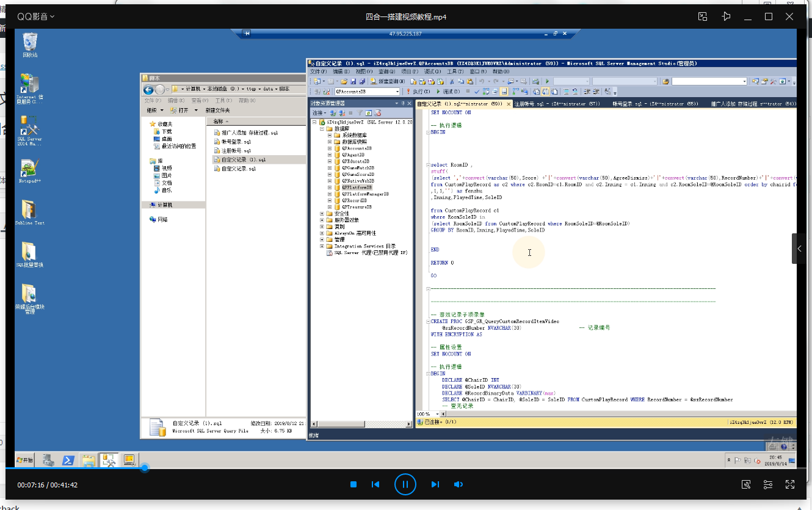
Task: Open the 回收站 desktop icon
Action: tap(30, 45)
